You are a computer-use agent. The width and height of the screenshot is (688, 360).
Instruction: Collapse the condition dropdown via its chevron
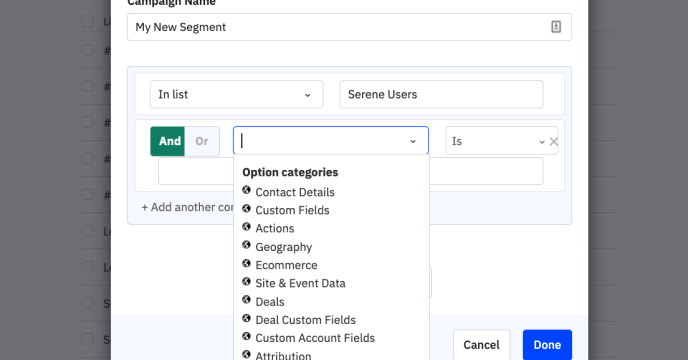413,141
